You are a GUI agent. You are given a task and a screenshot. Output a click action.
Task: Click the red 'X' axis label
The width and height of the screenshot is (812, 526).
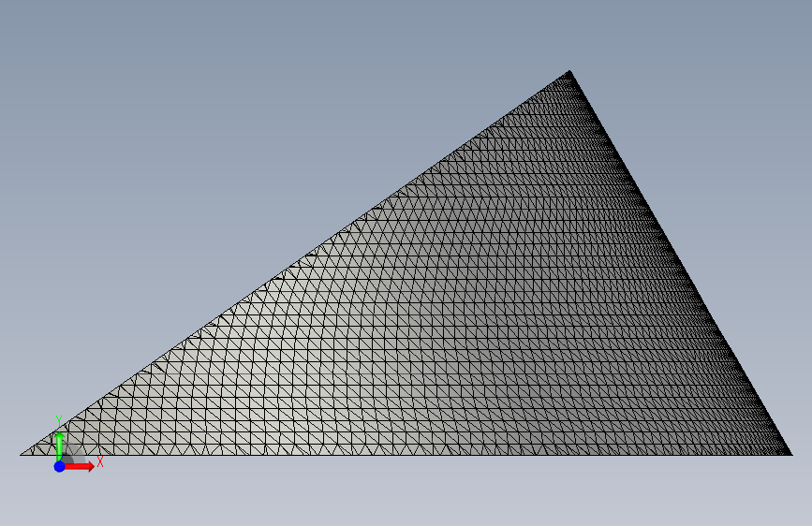pos(100,461)
